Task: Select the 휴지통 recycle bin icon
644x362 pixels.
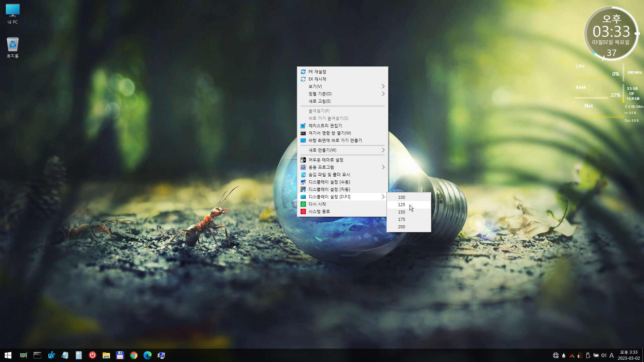Action: pyautogui.click(x=13, y=48)
